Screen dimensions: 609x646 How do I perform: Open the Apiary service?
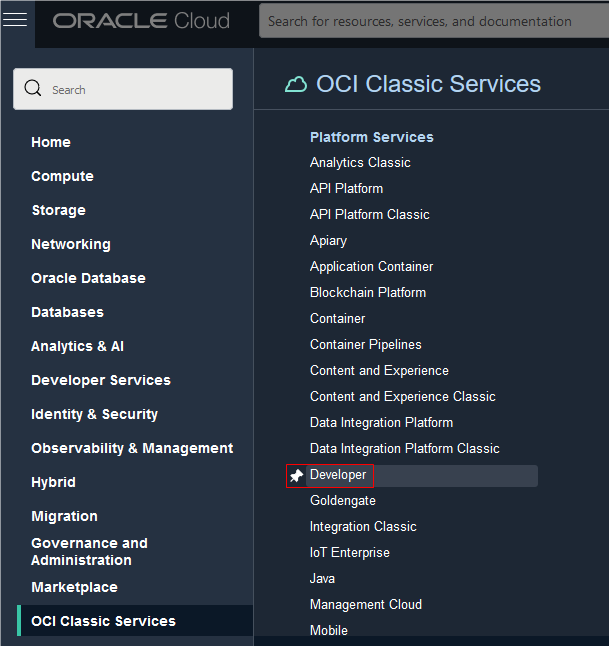point(328,241)
